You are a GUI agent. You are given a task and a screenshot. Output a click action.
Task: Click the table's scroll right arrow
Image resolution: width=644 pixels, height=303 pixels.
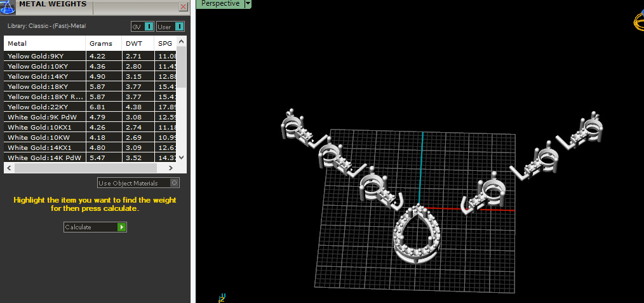(x=171, y=168)
